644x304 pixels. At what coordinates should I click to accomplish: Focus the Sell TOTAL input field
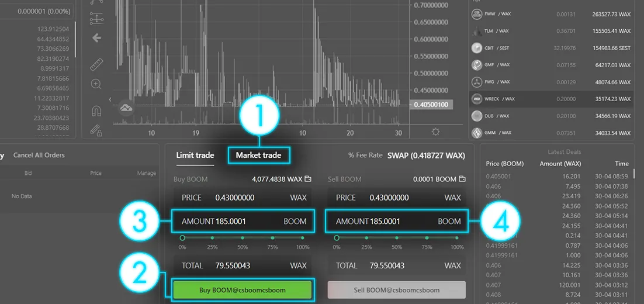coord(397,266)
